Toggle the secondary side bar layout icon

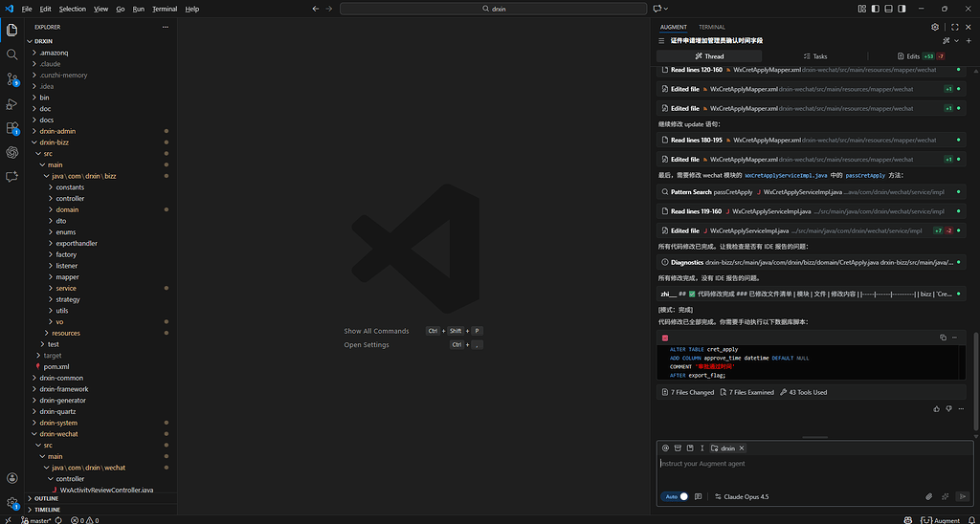coord(902,9)
